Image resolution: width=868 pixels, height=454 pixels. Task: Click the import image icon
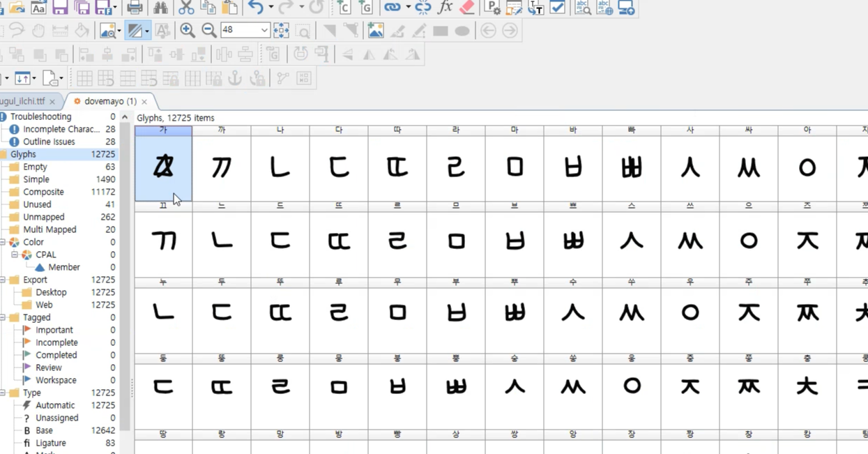(x=375, y=30)
